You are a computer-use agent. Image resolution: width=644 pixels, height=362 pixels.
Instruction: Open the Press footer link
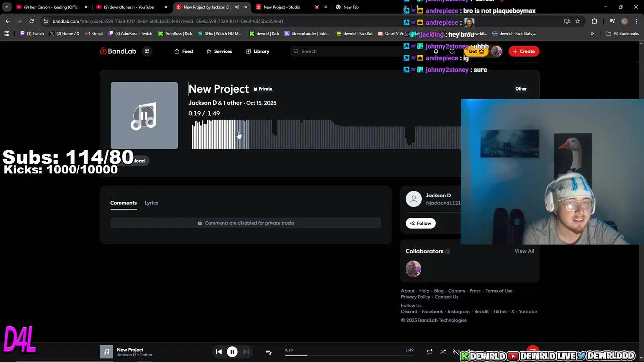(x=475, y=291)
